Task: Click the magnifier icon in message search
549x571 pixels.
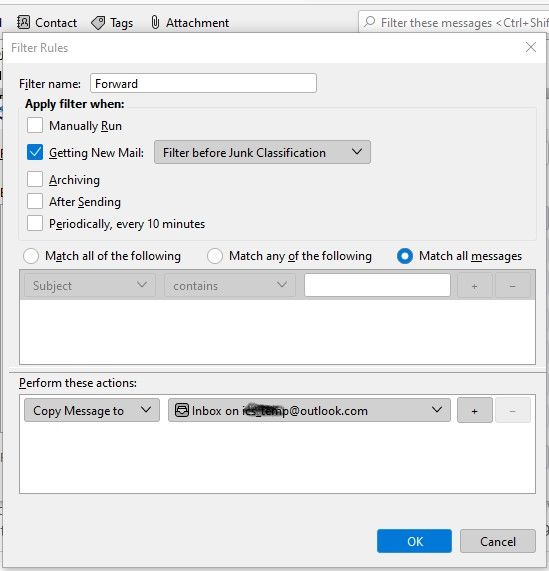Action: click(370, 21)
